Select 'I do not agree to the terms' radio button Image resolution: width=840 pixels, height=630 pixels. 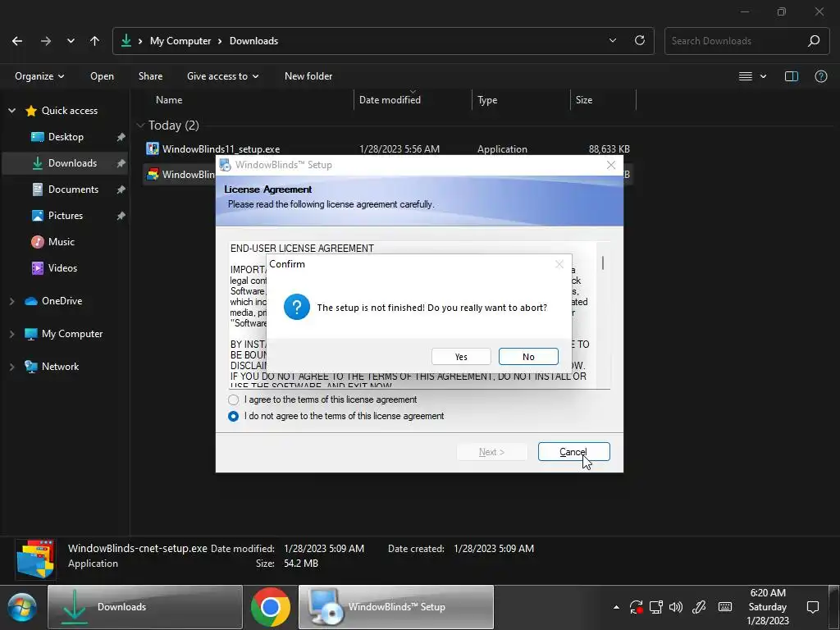point(233,416)
